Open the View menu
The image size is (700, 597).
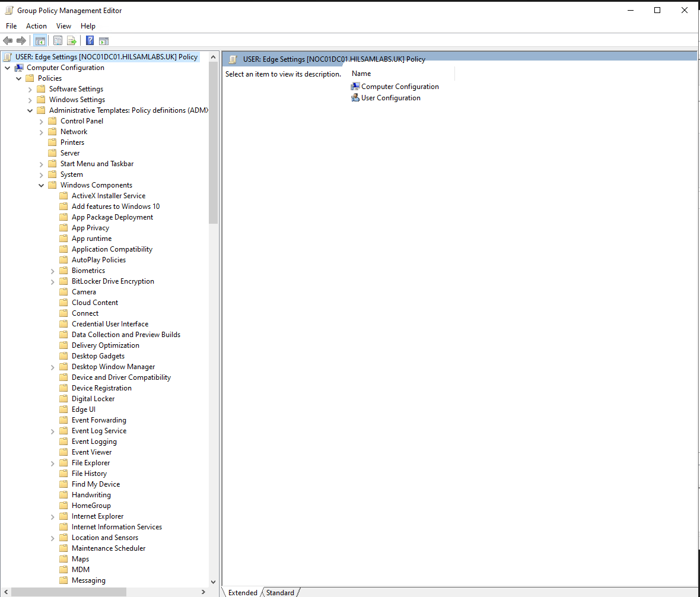click(63, 26)
